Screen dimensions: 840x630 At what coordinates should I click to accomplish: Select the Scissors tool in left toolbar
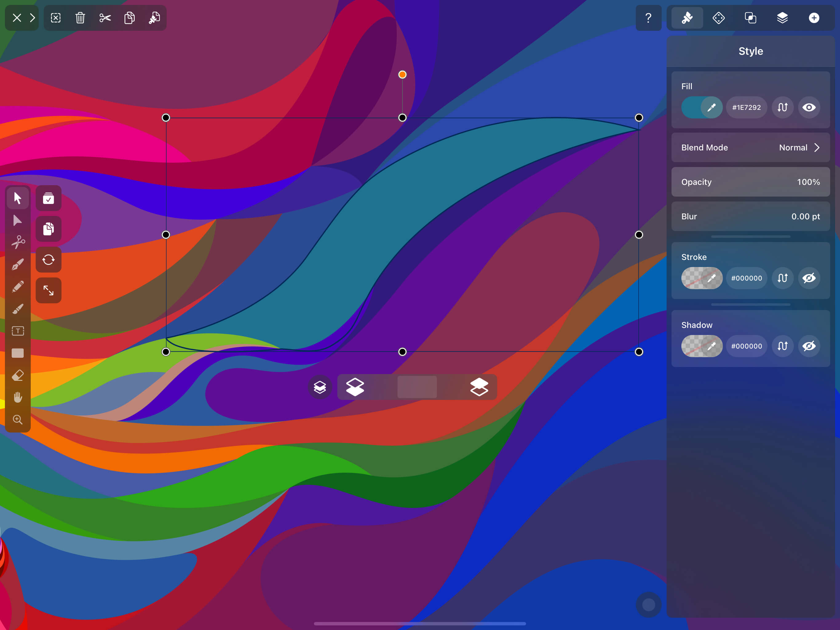(x=18, y=242)
